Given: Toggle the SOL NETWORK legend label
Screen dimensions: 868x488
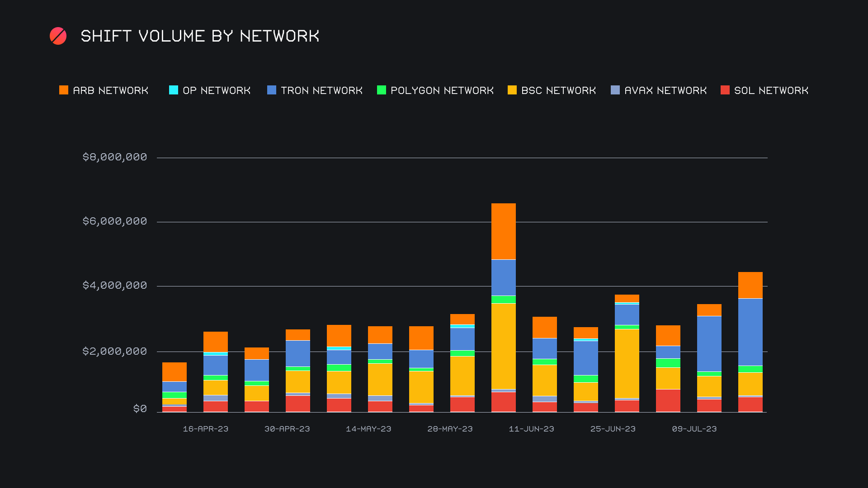Looking at the screenshot, I should [x=771, y=90].
